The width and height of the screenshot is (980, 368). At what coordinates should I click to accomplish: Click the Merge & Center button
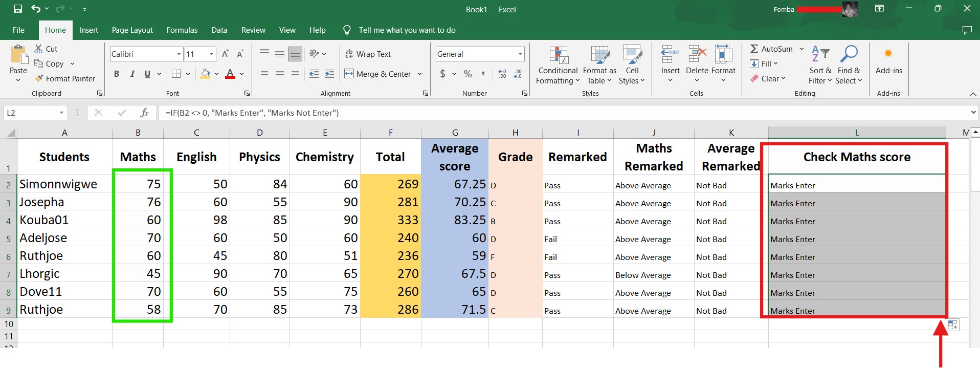coord(378,74)
